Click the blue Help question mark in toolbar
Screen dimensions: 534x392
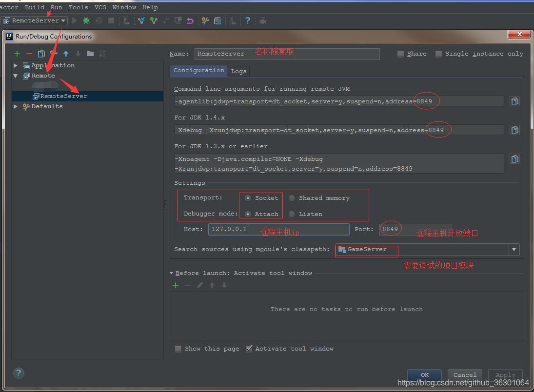pos(248,21)
